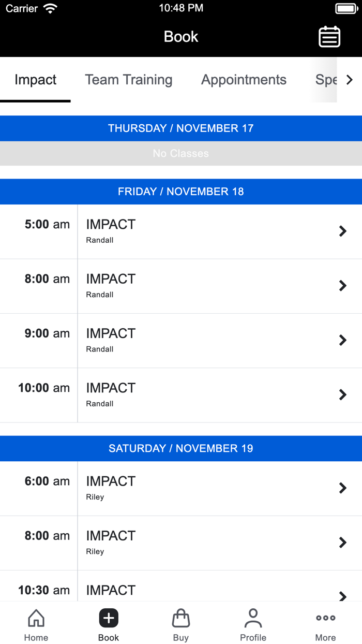This screenshot has width=362, height=644.
Task: Open Saturday 6:00 am class chevron
Action: [342, 488]
